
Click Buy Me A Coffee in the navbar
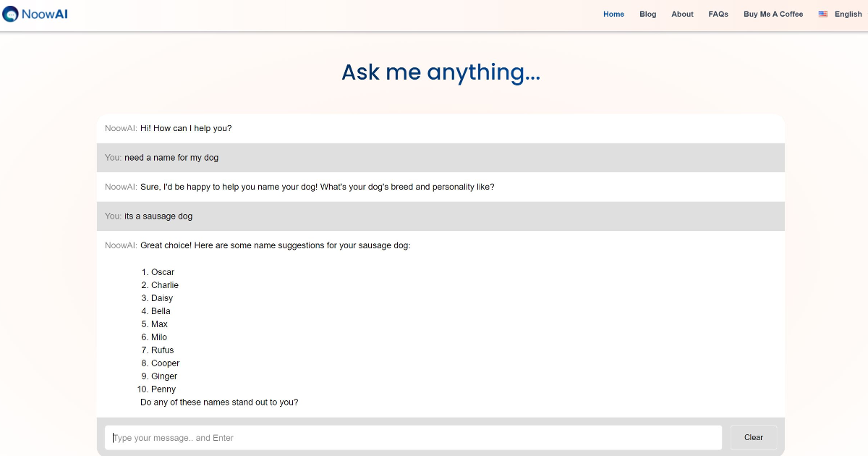pos(773,14)
